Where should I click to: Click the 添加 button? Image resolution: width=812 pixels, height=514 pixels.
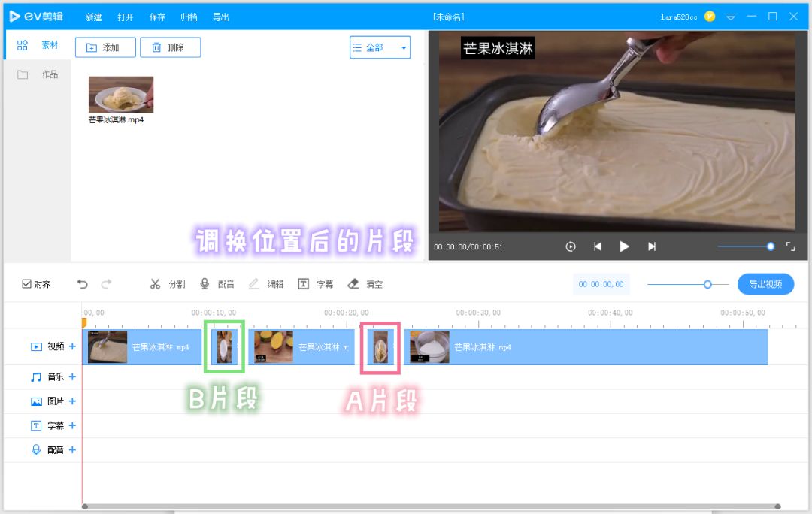pyautogui.click(x=106, y=47)
